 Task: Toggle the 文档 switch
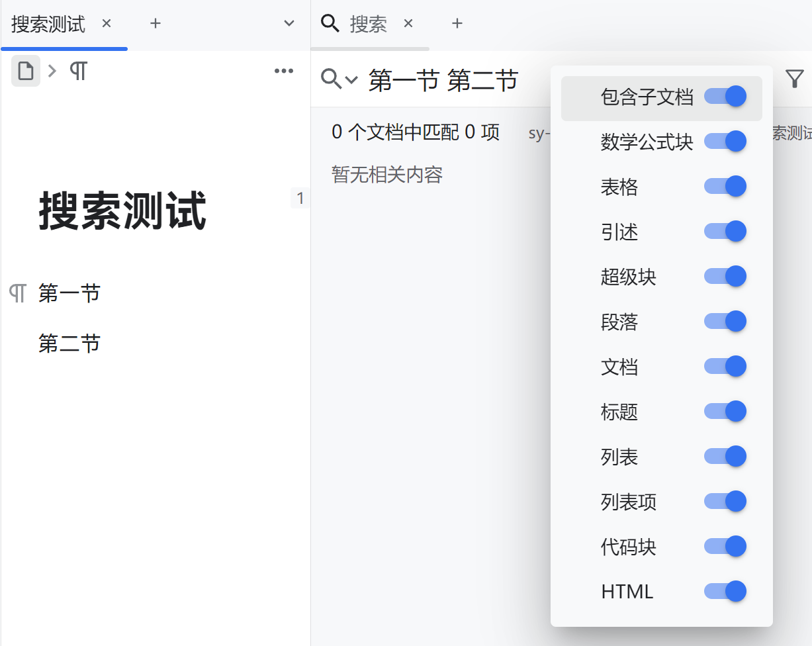coord(725,366)
